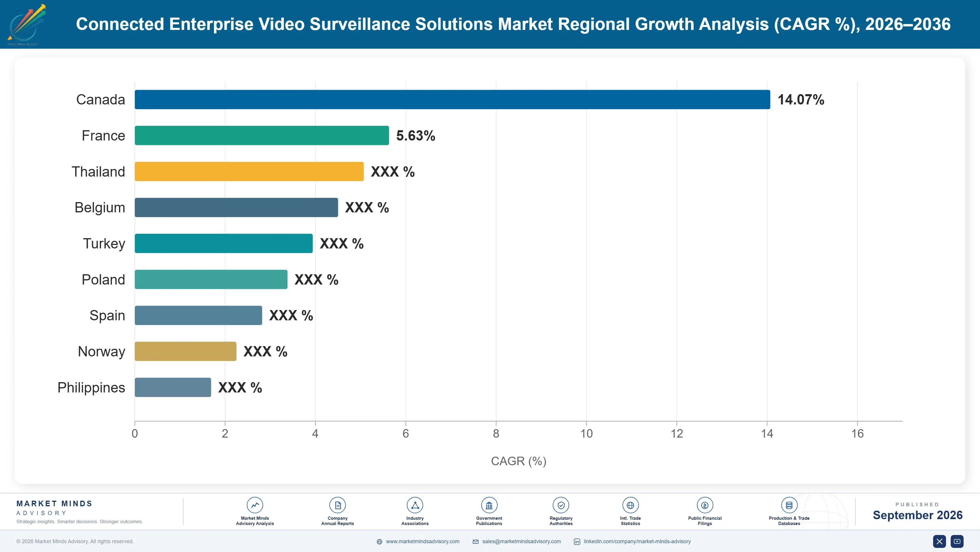This screenshot has width=980, height=552.
Task: Click the Company Annual Reports document icon
Action: (x=337, y=505)
